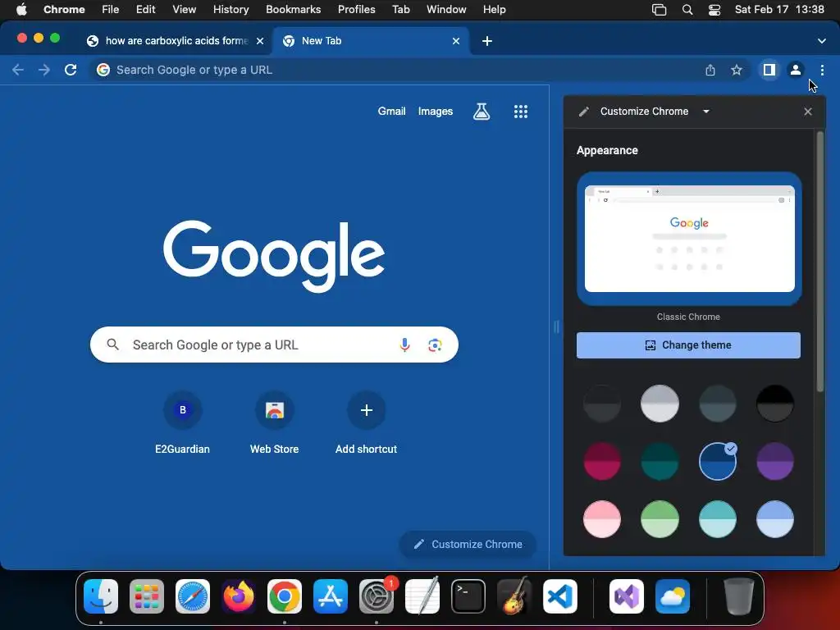Select the dark teal color swatch
The width and height of the screenshot is (840, 630).
(660, 461)
